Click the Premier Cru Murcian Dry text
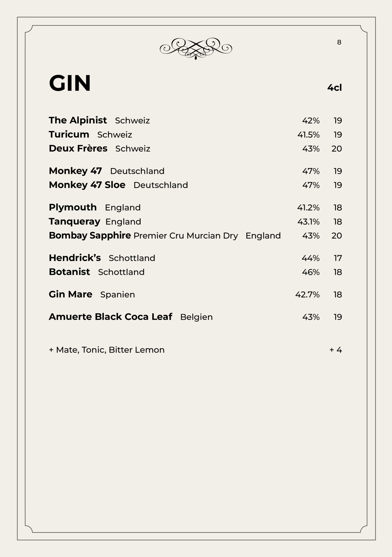The image size is (392, 557). point(186,236)
